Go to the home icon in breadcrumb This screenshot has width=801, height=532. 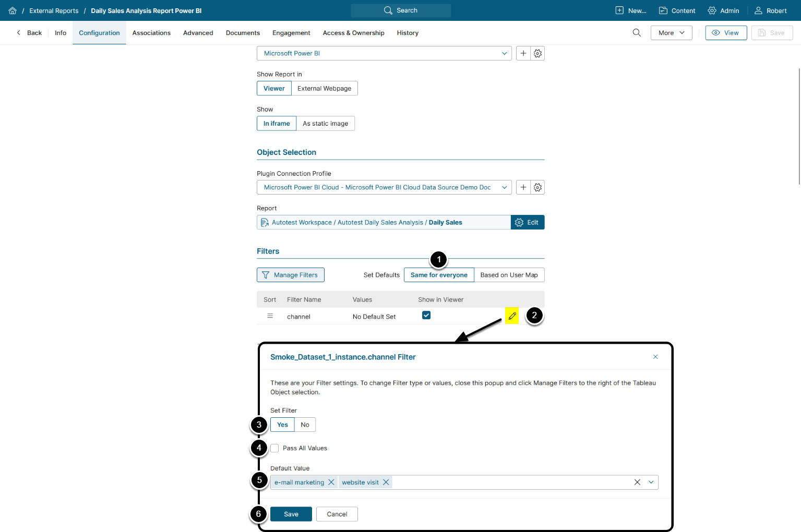(13, 10)
